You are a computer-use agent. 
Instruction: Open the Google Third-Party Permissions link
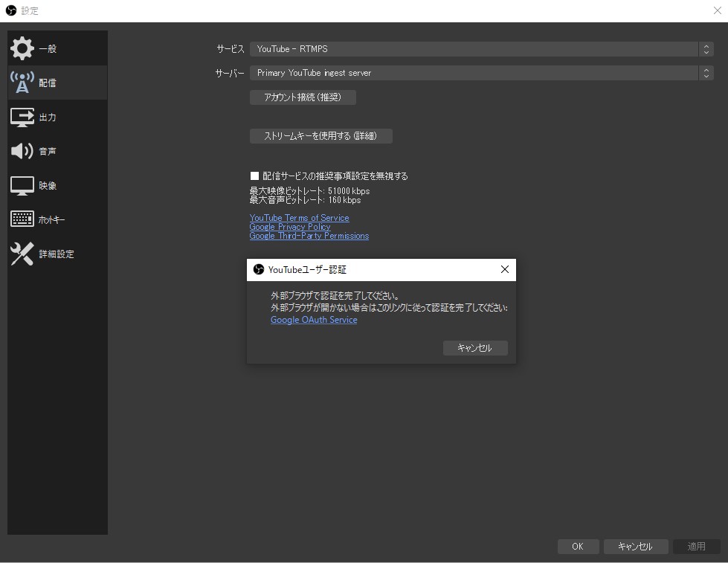click(309, 236)
